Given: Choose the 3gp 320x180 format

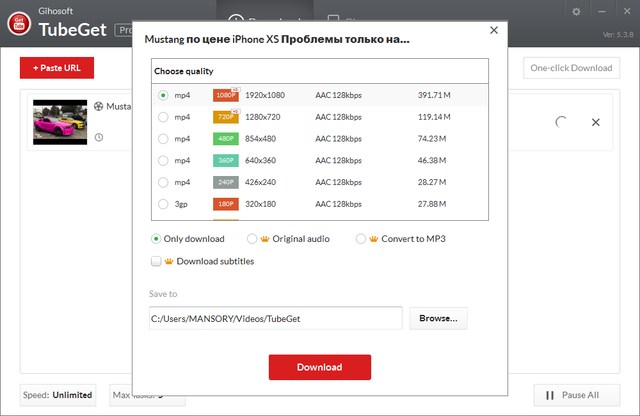Looking at the screenshot, I should click(163, 205).
